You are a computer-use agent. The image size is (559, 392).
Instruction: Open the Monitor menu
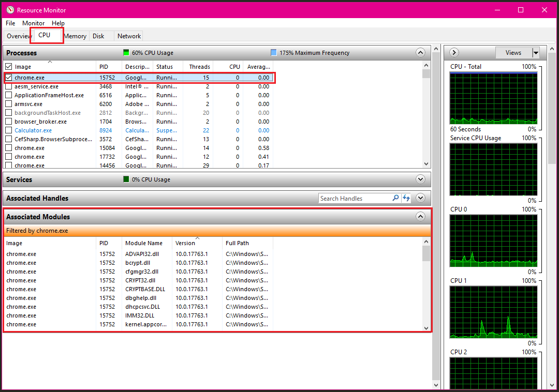tap(33, 23)
